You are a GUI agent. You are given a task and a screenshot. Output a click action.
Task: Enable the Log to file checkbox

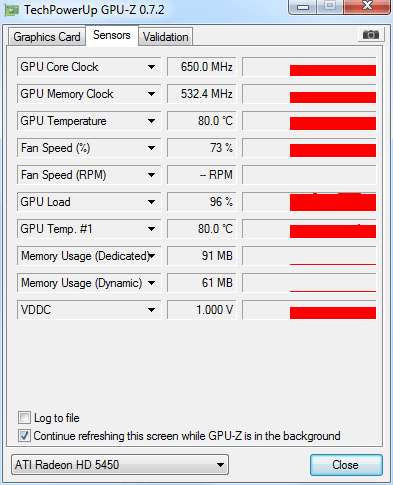click(24, 417)
